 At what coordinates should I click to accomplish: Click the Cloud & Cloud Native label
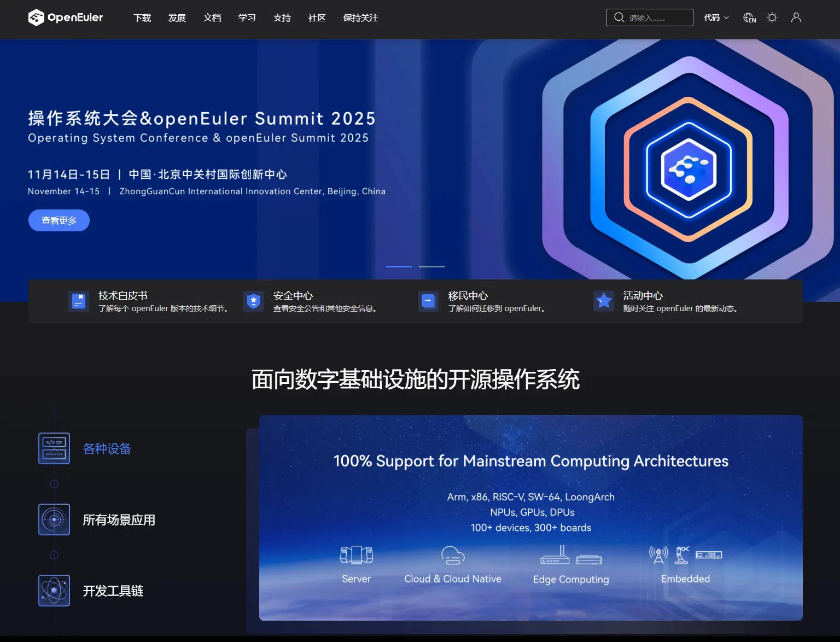(x=453, y=579)
